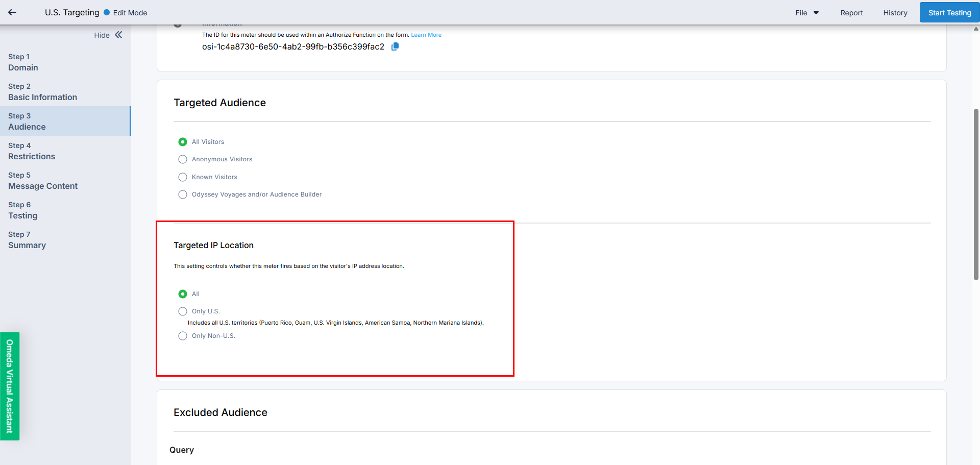Open the File dropdown menu
Screen dimensions: 980x465
806,13
